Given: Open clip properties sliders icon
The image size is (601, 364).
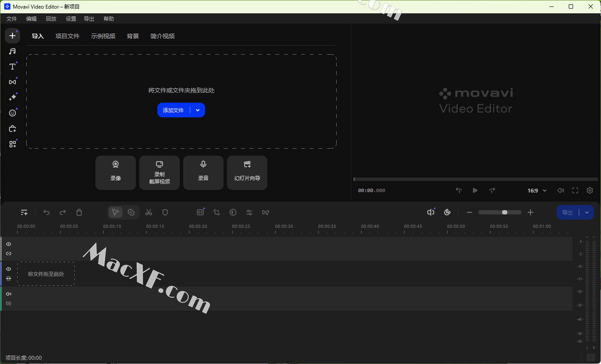Looking at the screenshot, I should 249,212.
